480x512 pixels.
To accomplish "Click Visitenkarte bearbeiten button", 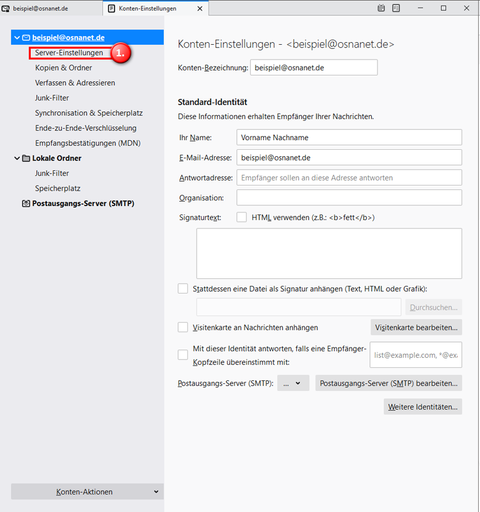I will click(x=416, y=327).
